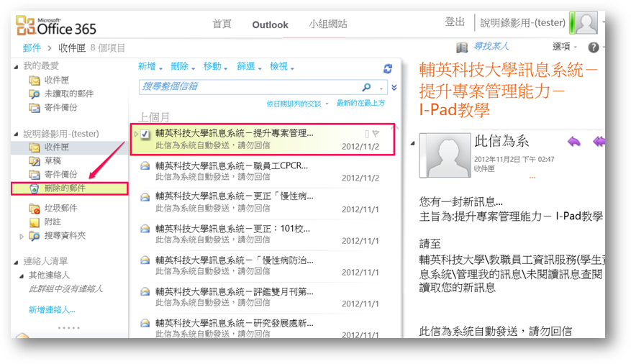Click the 新增連絡人 link

(x=52, y=310)
